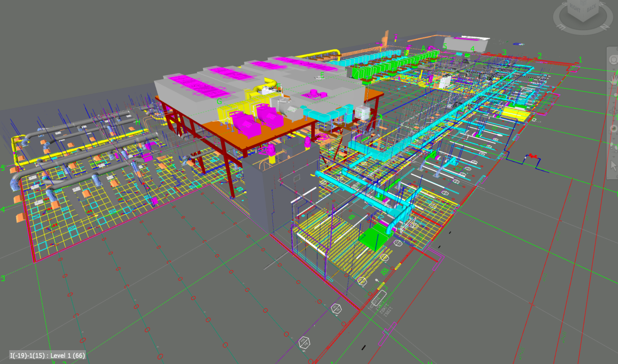The image size is (618, 364).
Task: Choose the Select arrow tool
Action: [613, 165]
